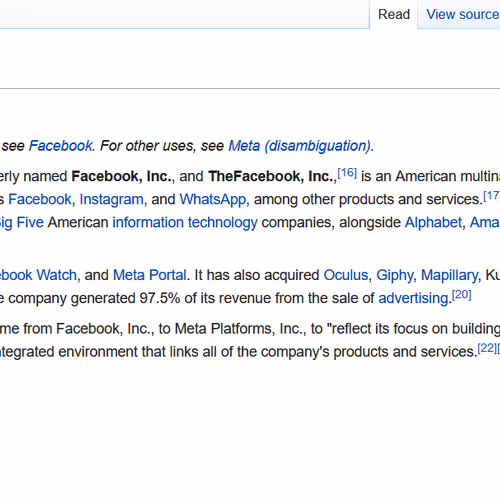Screen dimensions: 500x500
Task: Click citation reference [17]
Action: (491, 196)
